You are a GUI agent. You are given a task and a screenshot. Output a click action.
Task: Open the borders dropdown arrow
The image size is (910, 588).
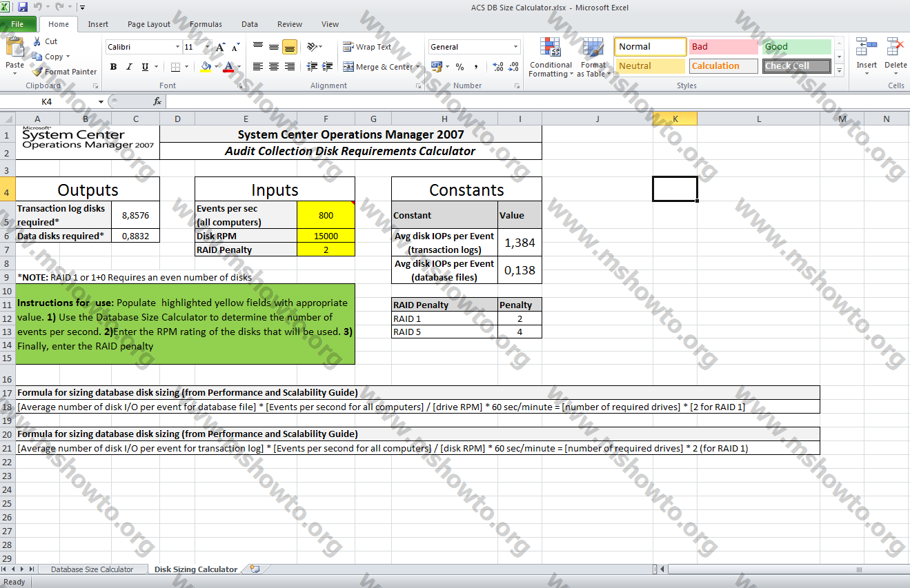[x=186, y=67]
